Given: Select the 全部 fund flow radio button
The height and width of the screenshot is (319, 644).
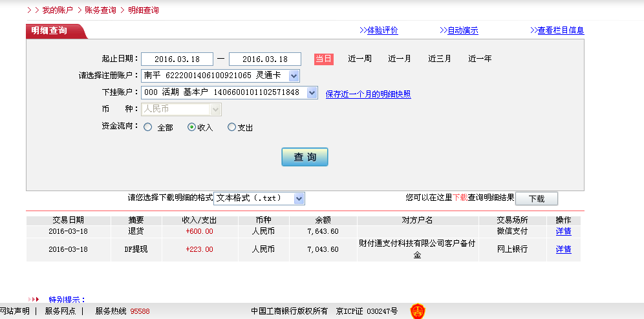Looking at the screenshot, I should (148, 127).
